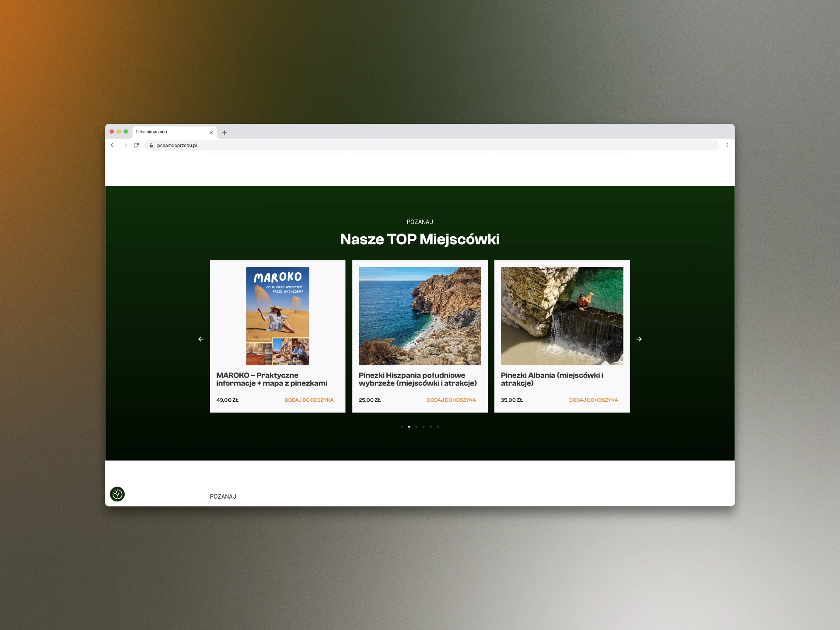This screenshot has height=630, width=840.
Task: Click the browser back arrow
Action: click(113, 145)
